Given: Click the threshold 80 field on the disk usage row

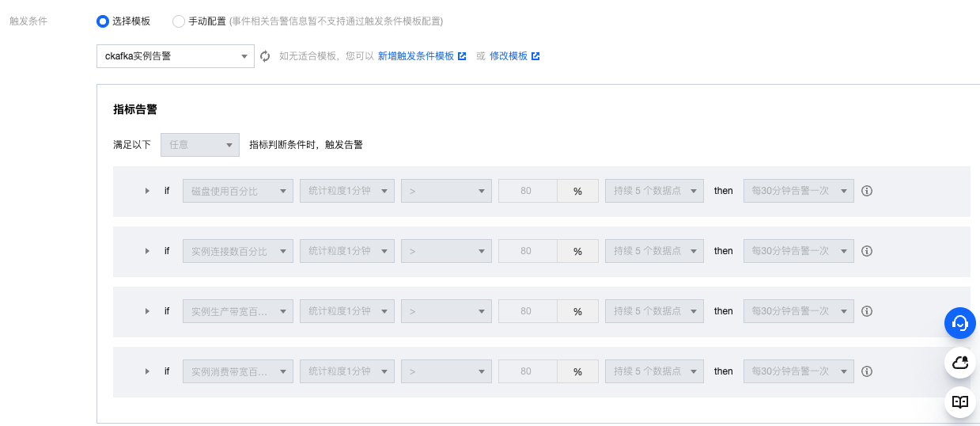Looking at the screenshot, I should point(527,191).
